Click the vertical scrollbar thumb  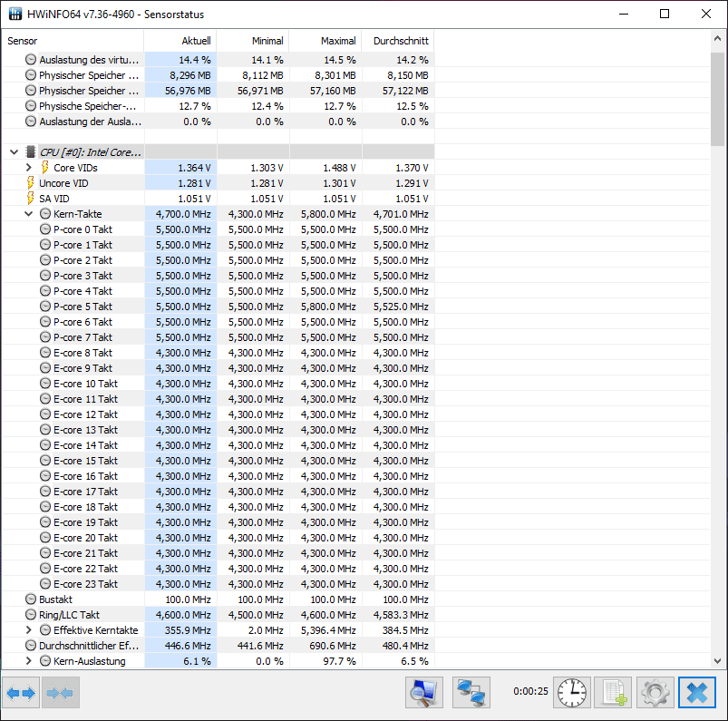[x=717, y=99]
